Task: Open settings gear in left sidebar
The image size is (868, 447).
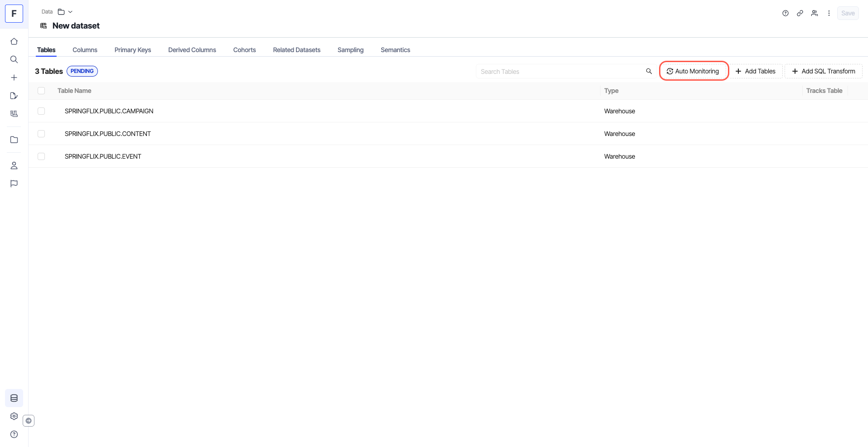Action: [x=14, y=416]
